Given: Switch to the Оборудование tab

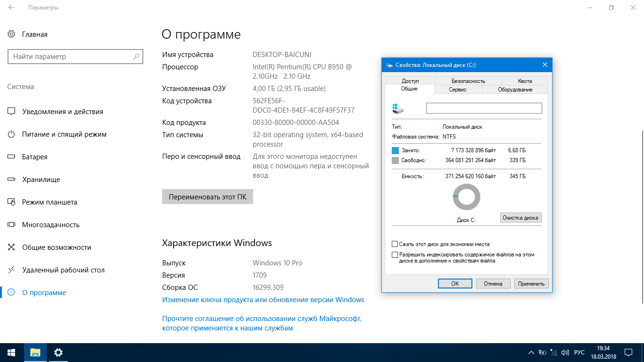Looking at the screenshot, I should 515,89.
